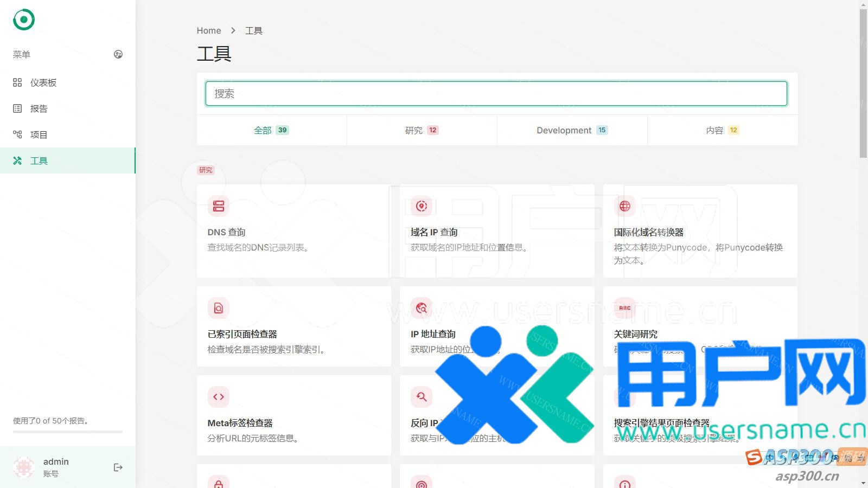Click the 域名 IP 查询 target icon
868x488 pixels.
(x=422, y=206)
